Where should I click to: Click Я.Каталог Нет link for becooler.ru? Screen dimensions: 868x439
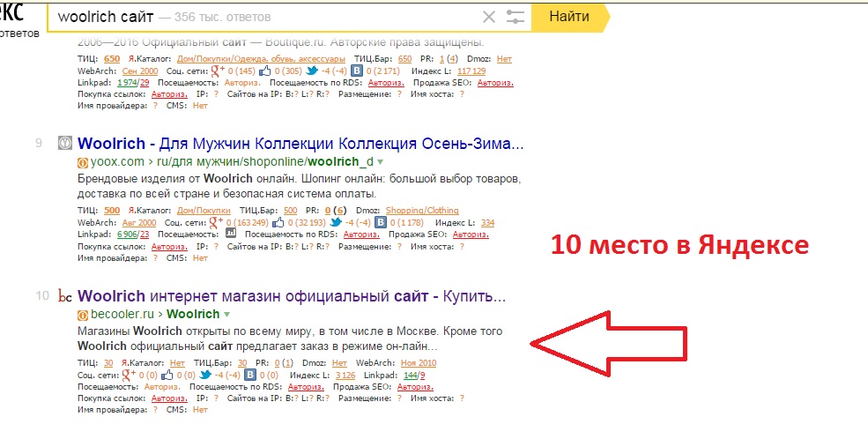point(177,363)
